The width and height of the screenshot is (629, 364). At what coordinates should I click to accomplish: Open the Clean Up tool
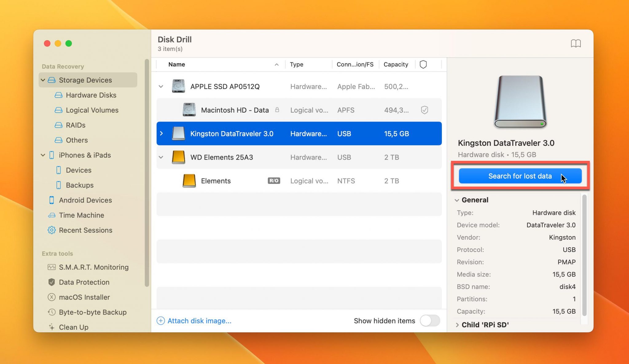[x=73, y=327]
